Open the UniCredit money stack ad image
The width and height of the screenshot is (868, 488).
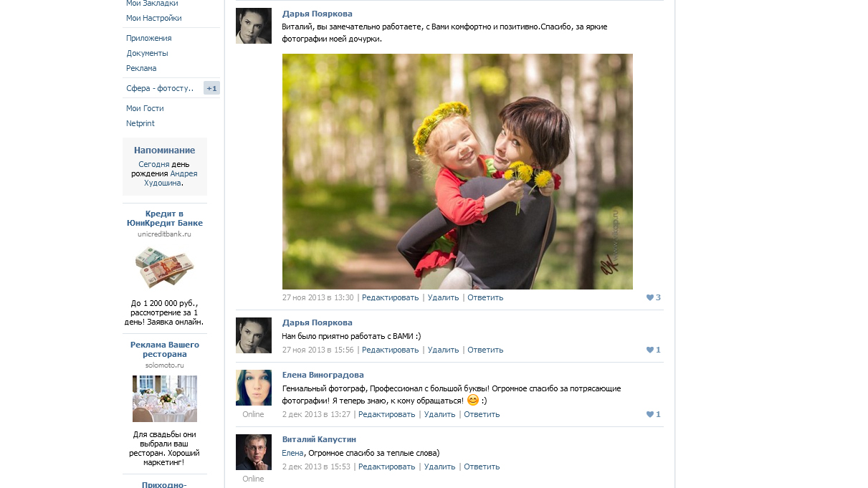click(x=165, y=267)
